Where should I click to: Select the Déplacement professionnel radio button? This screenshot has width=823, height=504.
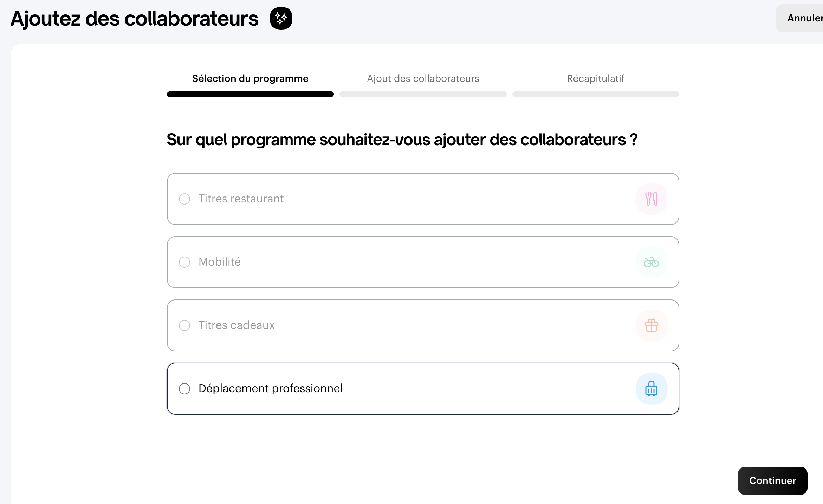point(184,389)
